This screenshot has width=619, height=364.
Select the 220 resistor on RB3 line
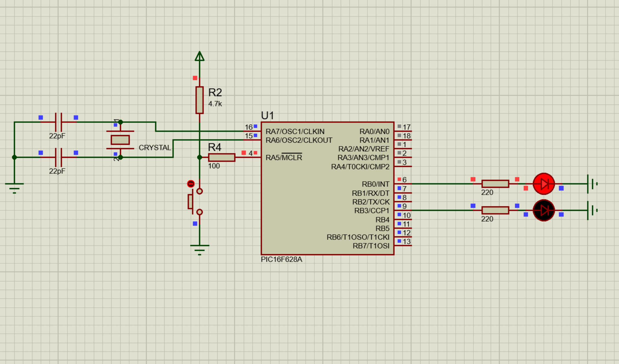tap(495, 210)
